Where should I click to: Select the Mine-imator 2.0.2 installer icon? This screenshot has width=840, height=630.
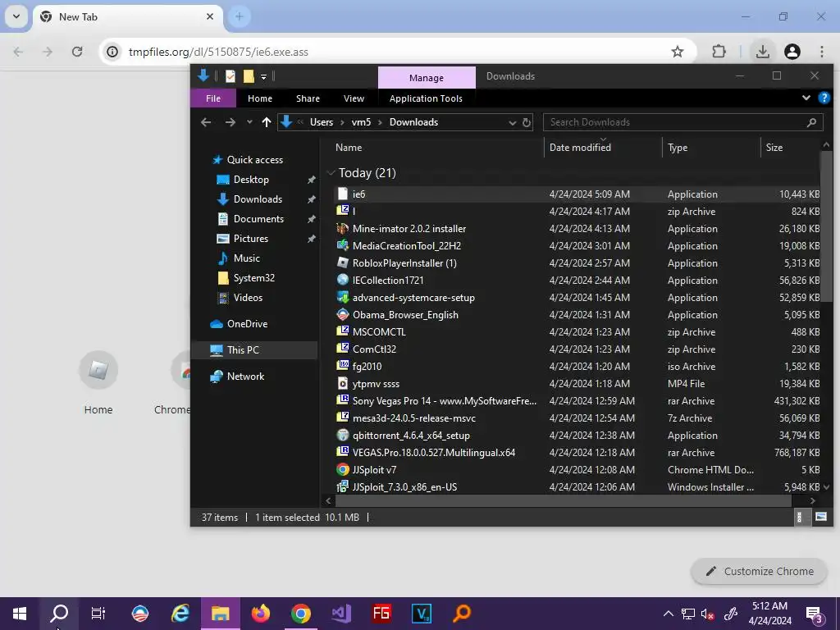tap(343, 228)
